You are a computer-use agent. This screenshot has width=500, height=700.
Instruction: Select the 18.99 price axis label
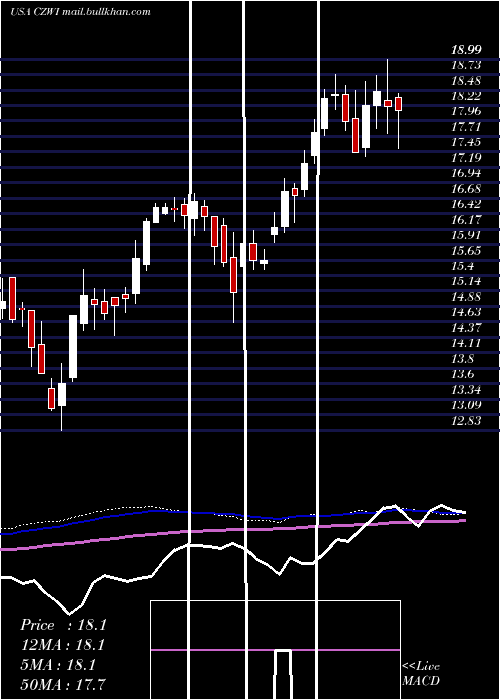pos(466,50)
